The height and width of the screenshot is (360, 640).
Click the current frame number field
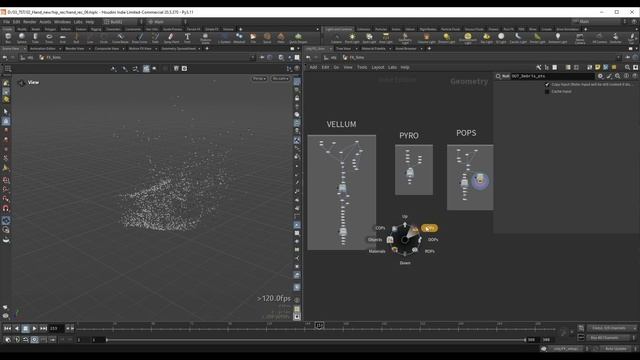56,328
